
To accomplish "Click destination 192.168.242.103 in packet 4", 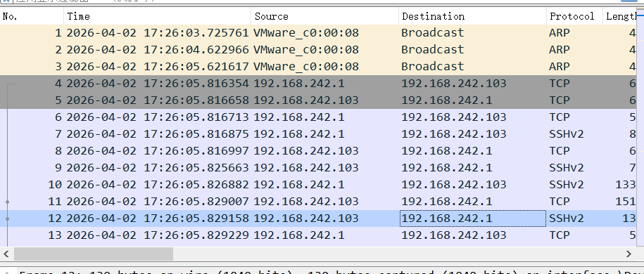I will [453, 84].
